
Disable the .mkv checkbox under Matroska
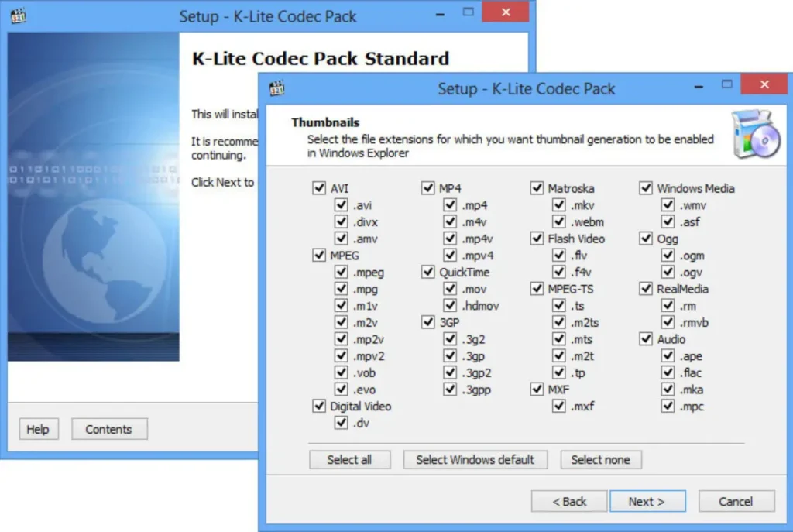coord(559,204)
